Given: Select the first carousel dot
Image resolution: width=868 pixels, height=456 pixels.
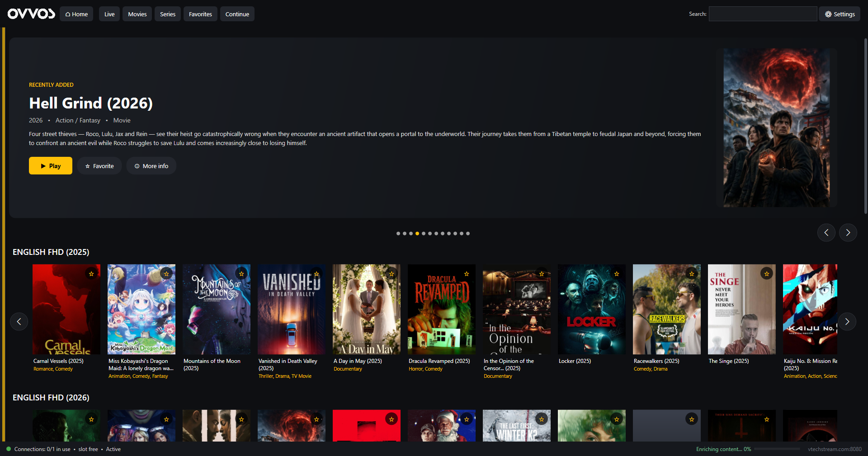Looking at the screenshot, I should click(x=398, y=234).
